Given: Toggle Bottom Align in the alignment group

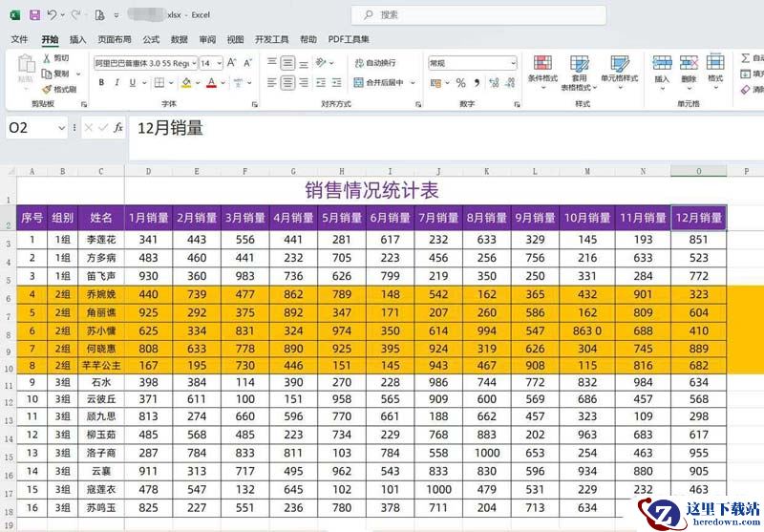Looking at the screenshot, I should point(304,63).
